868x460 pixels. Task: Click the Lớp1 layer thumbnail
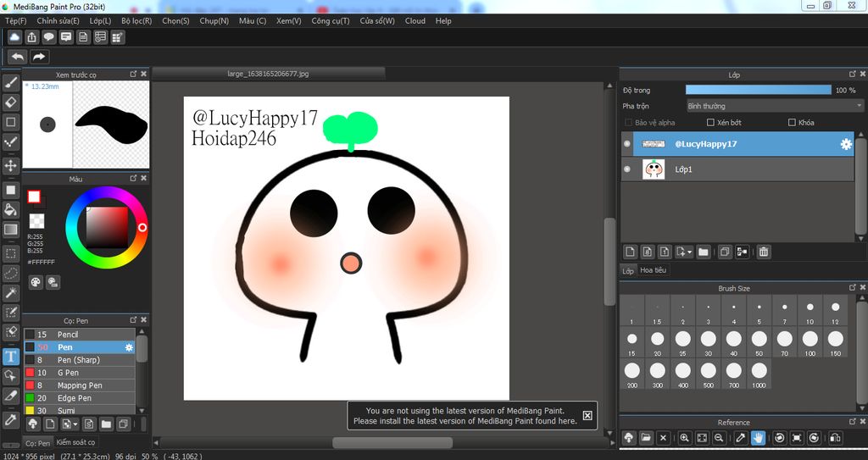654,169
